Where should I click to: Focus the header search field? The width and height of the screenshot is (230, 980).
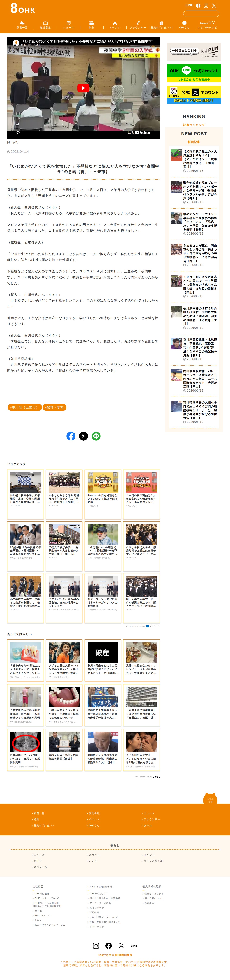coord(201,14)
